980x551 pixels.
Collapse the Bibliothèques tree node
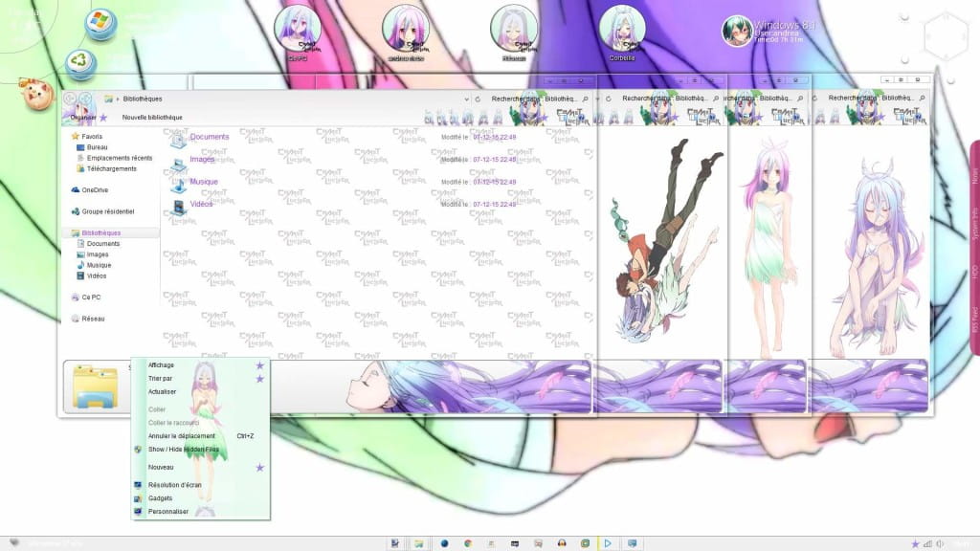coord(67,231)
